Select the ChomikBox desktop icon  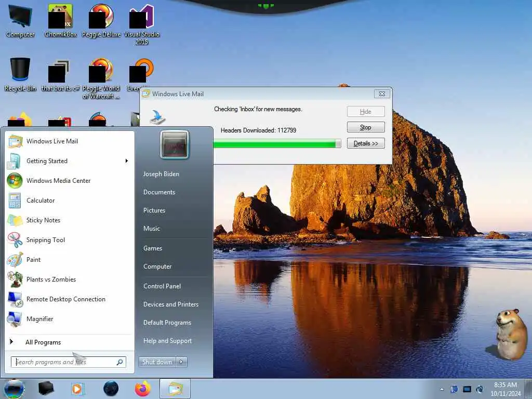click(x=61, y=21)
